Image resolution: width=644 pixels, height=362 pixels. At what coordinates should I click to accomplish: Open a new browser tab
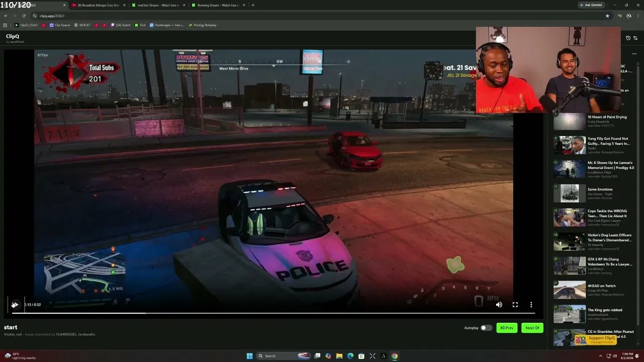click(x=253, y=5)
